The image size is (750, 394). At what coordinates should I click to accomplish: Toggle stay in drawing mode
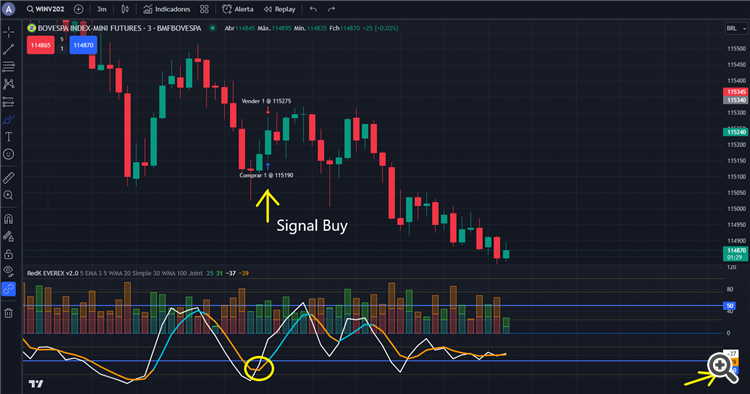point(8,236)
